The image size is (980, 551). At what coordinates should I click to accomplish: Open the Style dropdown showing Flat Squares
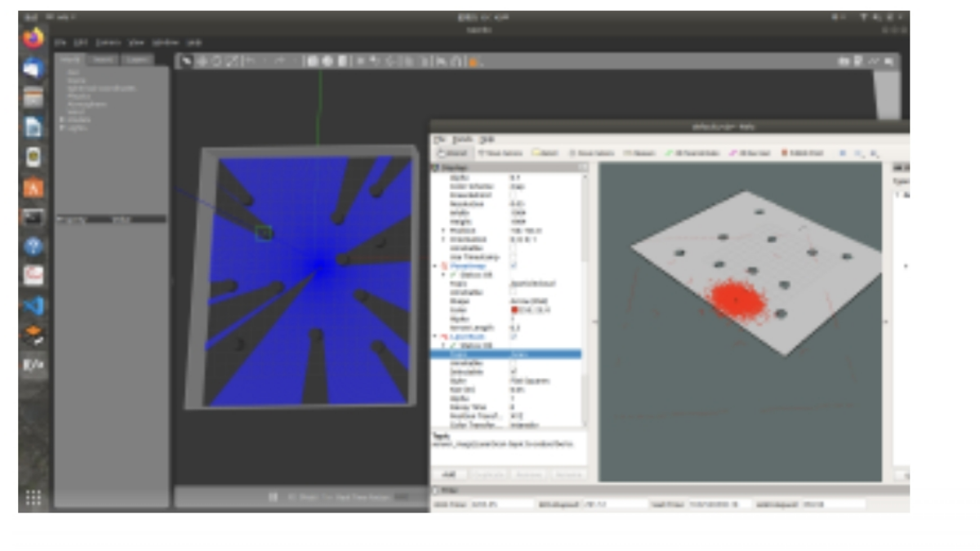[x=544, y=380]
